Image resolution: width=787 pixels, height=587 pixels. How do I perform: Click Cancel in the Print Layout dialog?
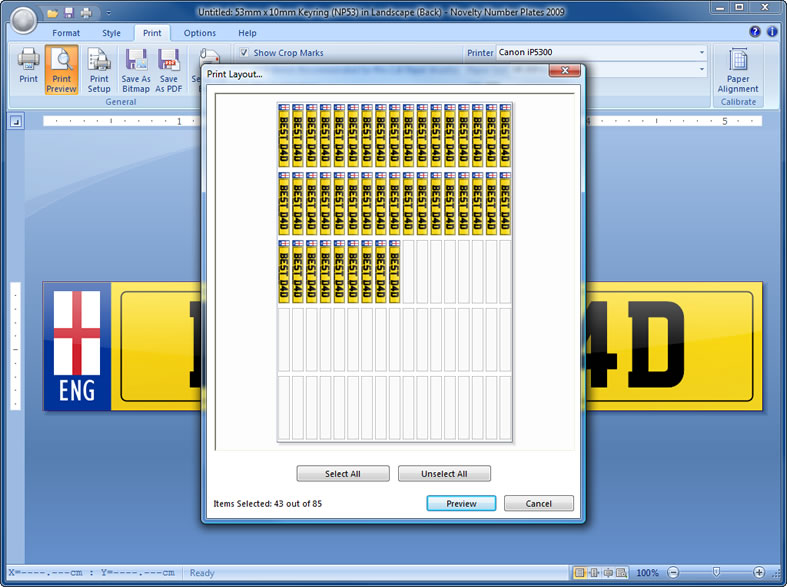[x=539, y=503]
